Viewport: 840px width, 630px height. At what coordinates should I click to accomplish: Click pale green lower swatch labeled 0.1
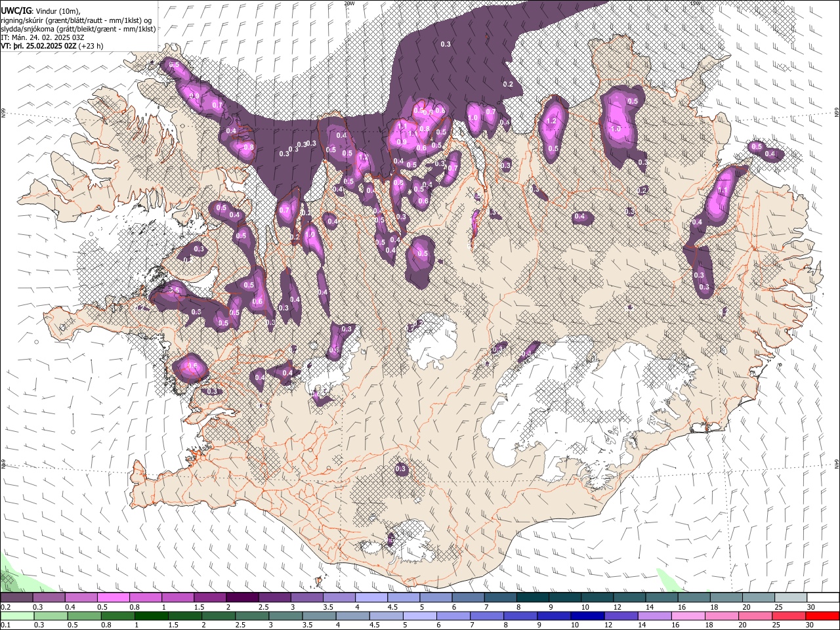[18, 616]
